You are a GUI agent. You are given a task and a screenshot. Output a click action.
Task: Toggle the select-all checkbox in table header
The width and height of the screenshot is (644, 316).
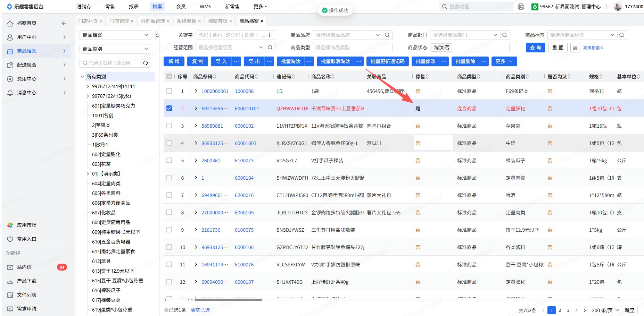click(x=169, y=76)
